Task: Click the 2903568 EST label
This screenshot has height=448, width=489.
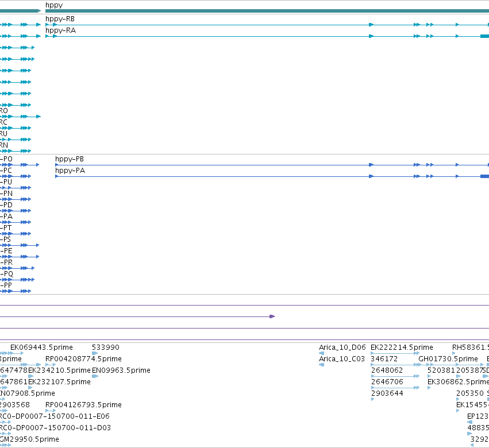Action: coord(15,405)
